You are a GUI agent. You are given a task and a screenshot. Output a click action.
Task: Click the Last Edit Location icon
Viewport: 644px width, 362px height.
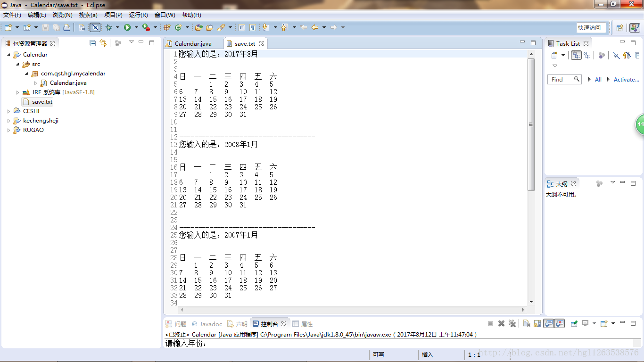304,27
